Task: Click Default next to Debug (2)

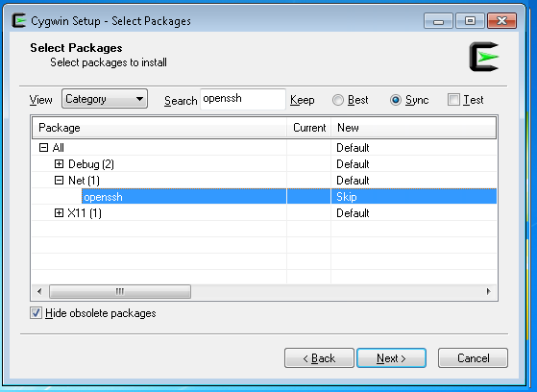Action: coord(353,164)
